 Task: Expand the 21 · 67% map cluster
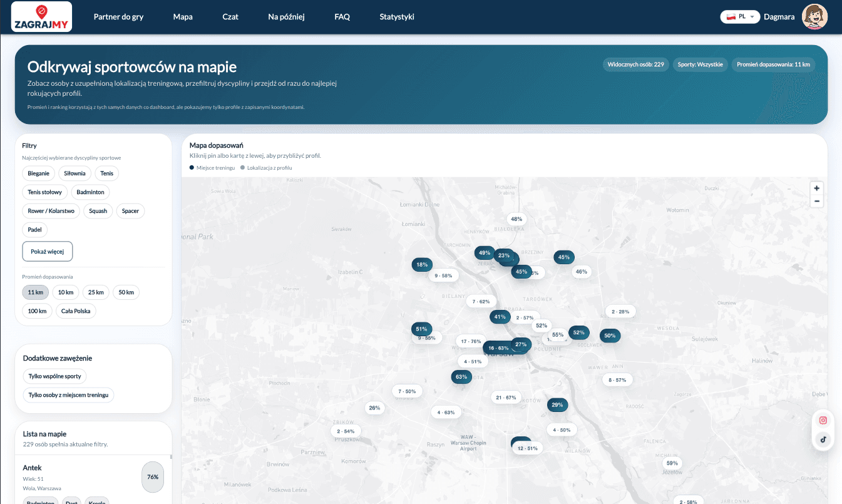tap(506, 398)
